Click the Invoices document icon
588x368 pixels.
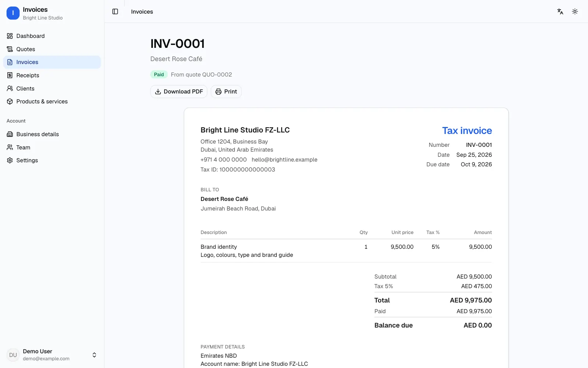coord(10,62)
